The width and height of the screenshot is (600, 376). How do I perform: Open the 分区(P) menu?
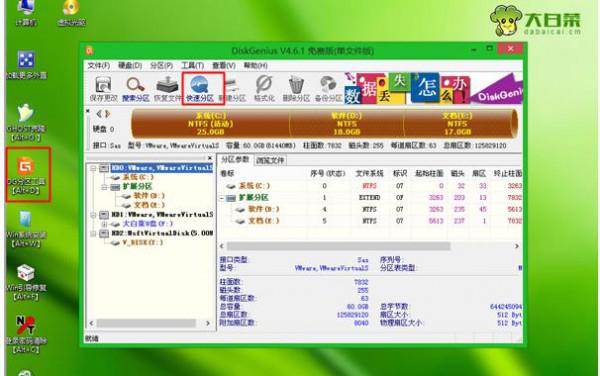point(161,65)
